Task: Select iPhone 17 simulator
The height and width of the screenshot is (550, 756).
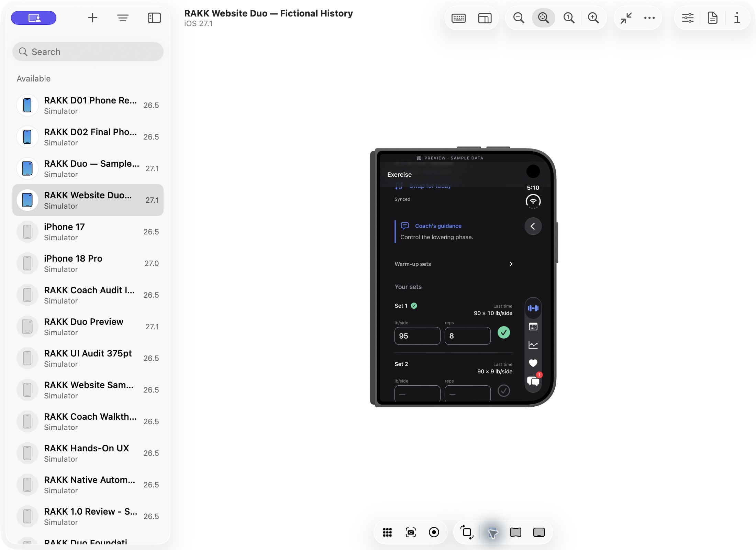Action: pos(88,232)
